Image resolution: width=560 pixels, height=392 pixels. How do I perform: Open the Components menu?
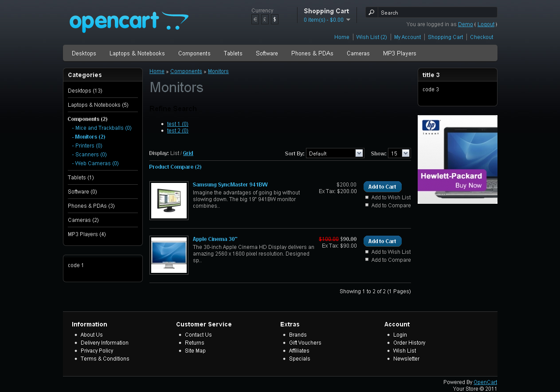(194, 53)
